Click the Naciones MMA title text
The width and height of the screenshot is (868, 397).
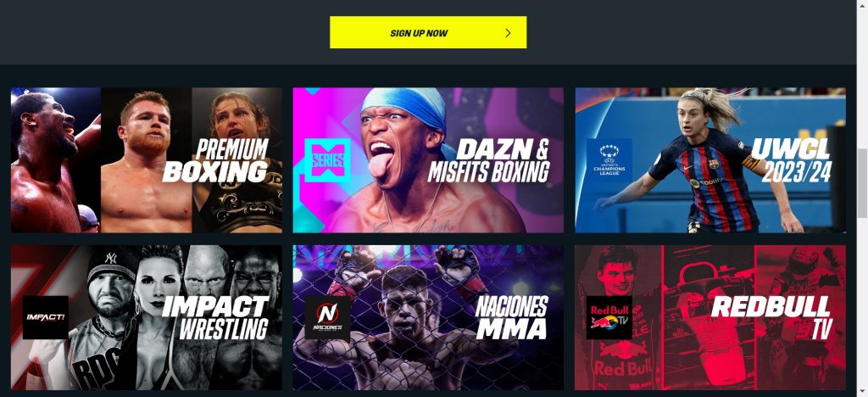point(512,318)
